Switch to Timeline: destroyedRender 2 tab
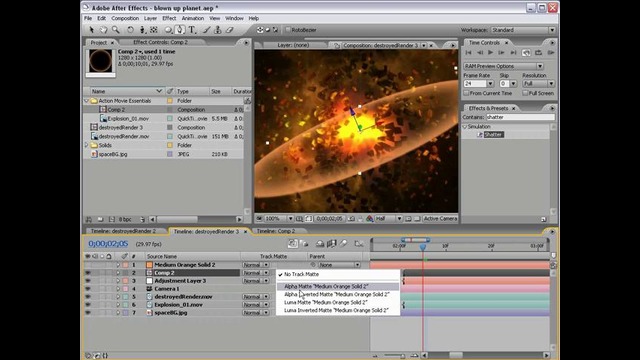The height and width of the screenshot is (360, 640). pos(123,231)
